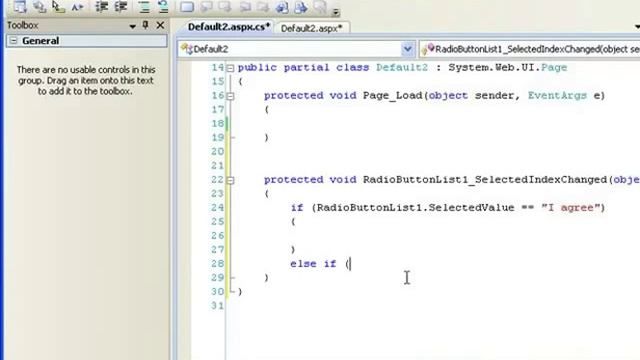Uncomment the selected lines icon
Screen dimensions: 640x360
tap(163, 7)
